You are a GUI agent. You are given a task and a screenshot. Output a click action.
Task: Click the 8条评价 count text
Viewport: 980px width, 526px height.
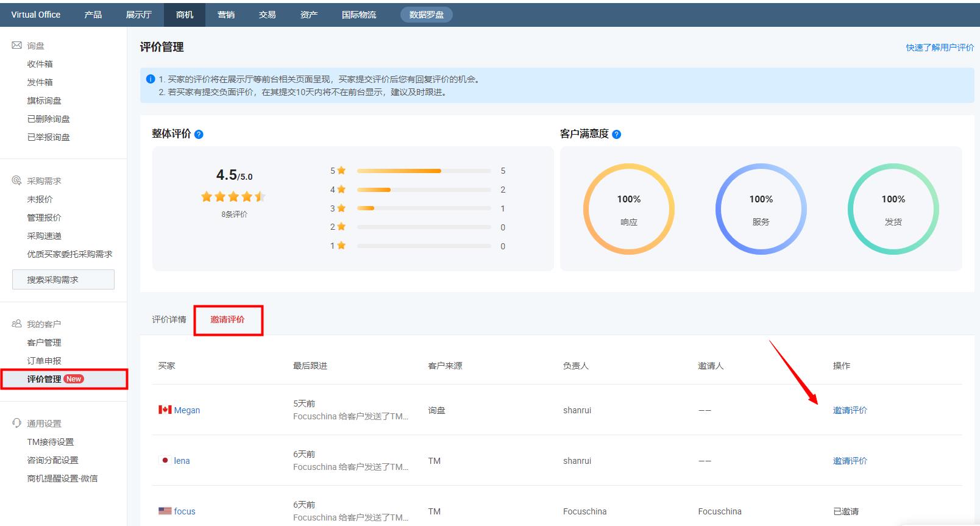(x=234, y=215)
